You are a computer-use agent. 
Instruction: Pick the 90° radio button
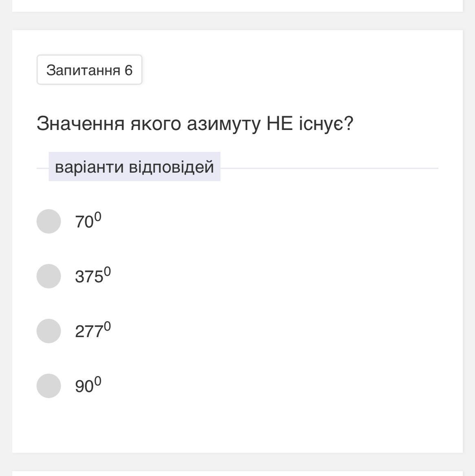49,386
